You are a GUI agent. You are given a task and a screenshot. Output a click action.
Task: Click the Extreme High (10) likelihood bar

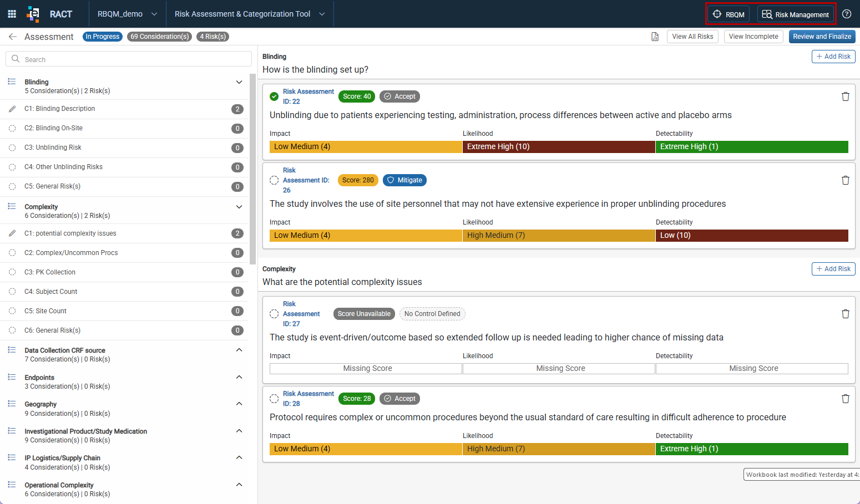(559, 147)
